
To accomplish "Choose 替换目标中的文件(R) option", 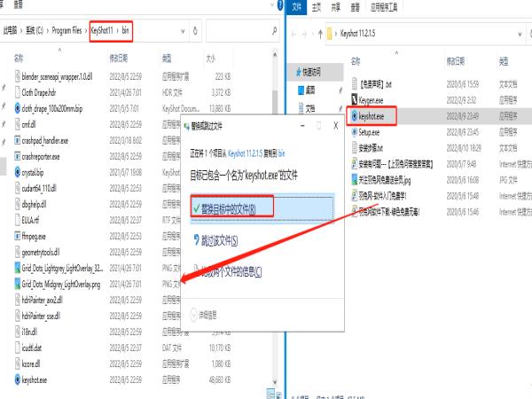I will [x=262, y=208].
